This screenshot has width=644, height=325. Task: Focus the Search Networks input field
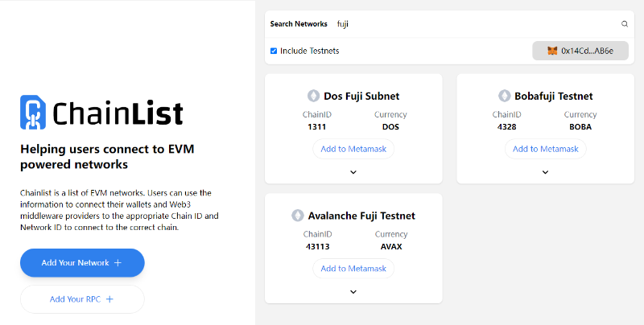point(475,24)
